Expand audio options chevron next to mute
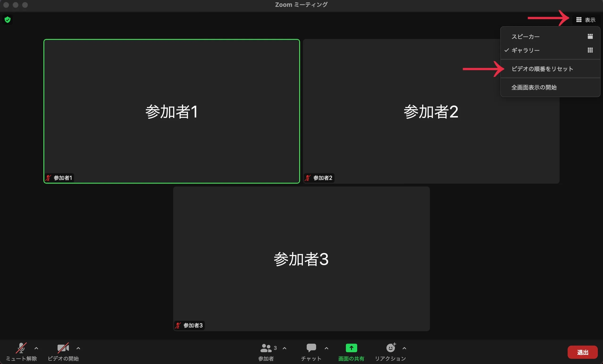 point(36,348)
